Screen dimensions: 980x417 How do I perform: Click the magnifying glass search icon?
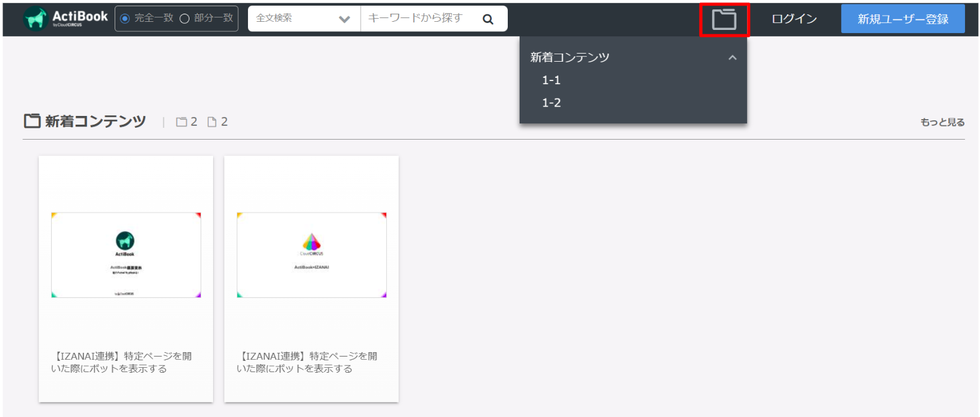(x=488, y=19)
